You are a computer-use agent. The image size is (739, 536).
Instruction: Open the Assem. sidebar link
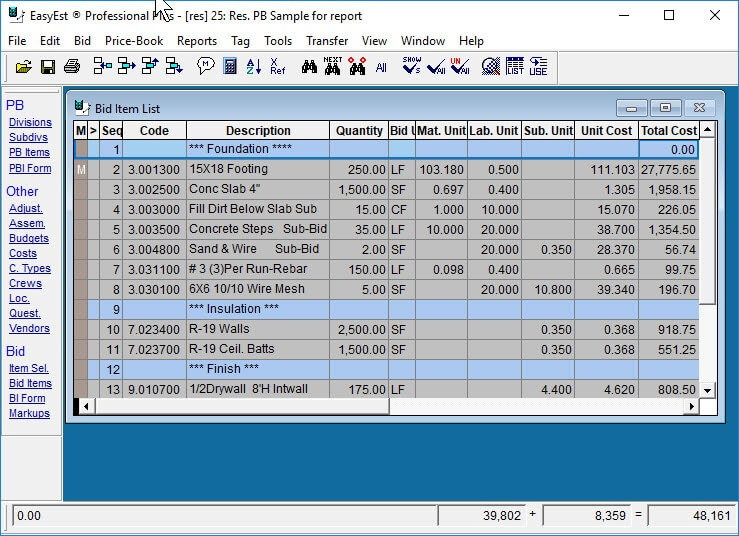(27, 223)
